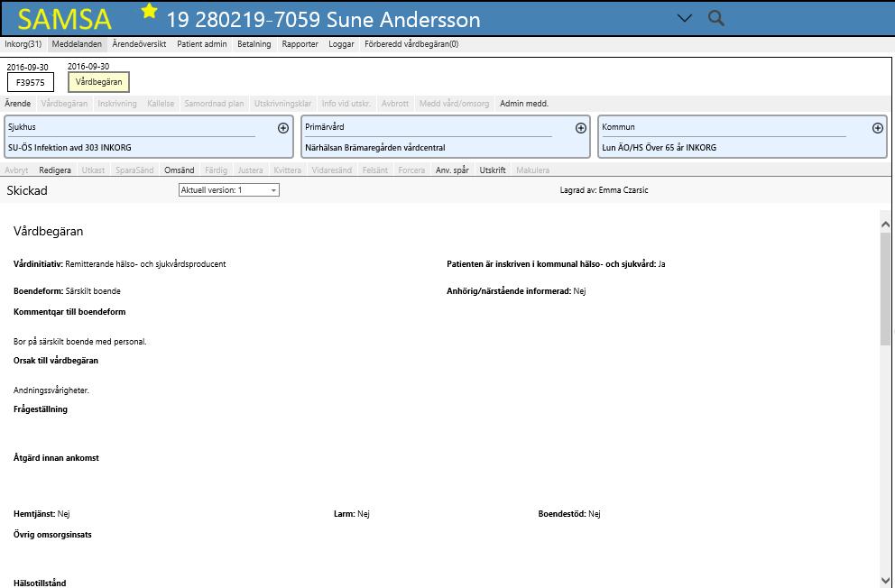The image size is (895, 588).
Task: Add recipient with Sjukhus plus icon
Action: (283, 128)
